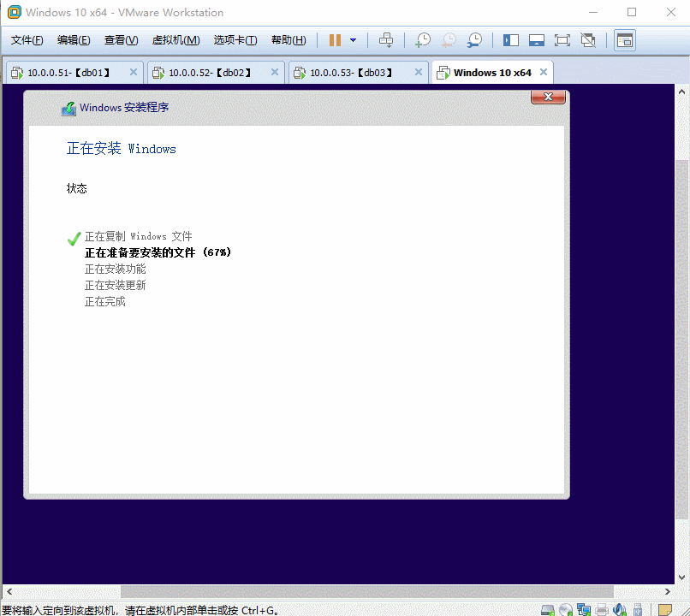The image size is (690, 616).
Task: Close the Windows 10 x64 tab
Action: (x=544, y=72)
